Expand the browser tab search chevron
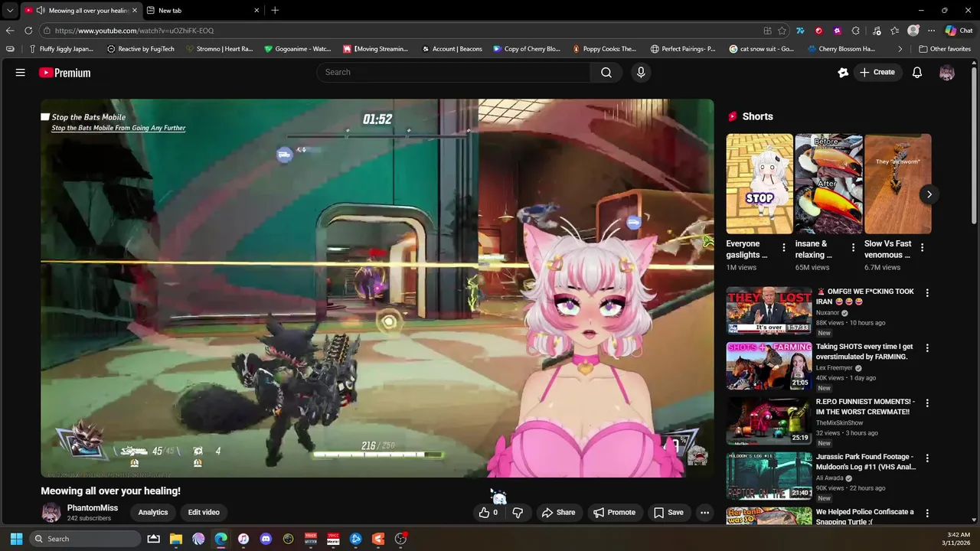This screenshot has height=551, width=980. coord(10,10)
